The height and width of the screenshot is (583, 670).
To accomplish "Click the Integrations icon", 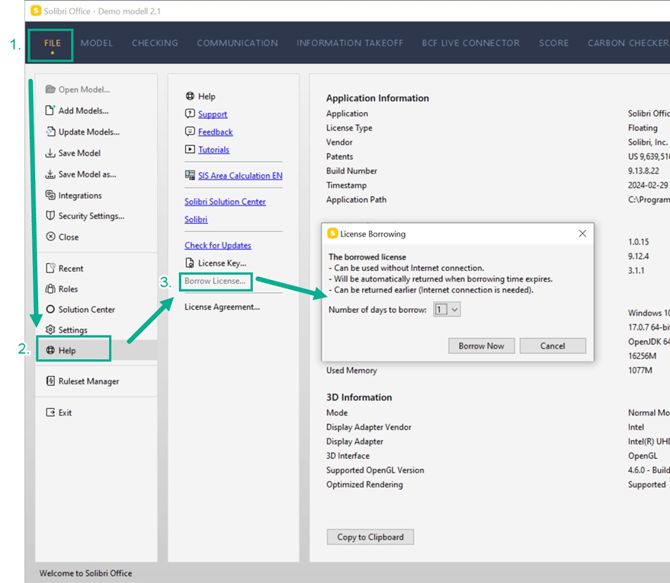I will tap(50, 196).
